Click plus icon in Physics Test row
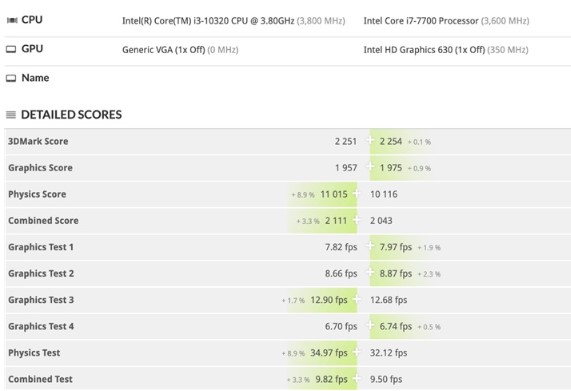 pyautogui.click(x=357, y=352)
